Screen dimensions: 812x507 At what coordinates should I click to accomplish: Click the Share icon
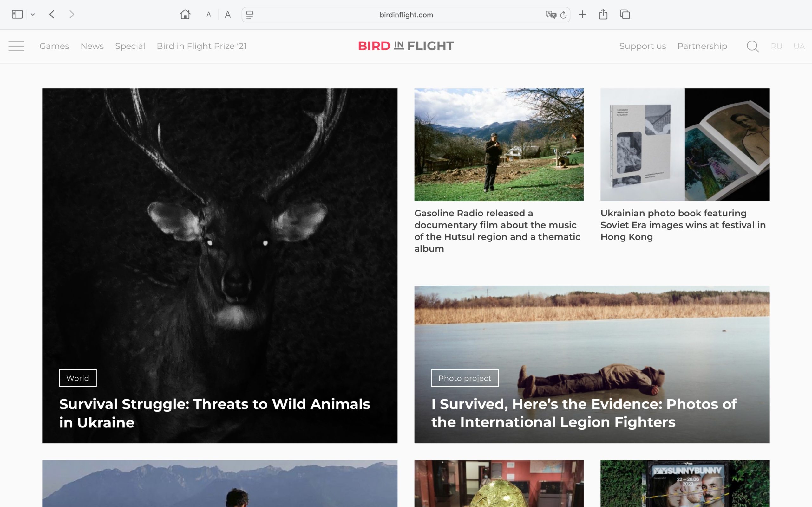603,15
